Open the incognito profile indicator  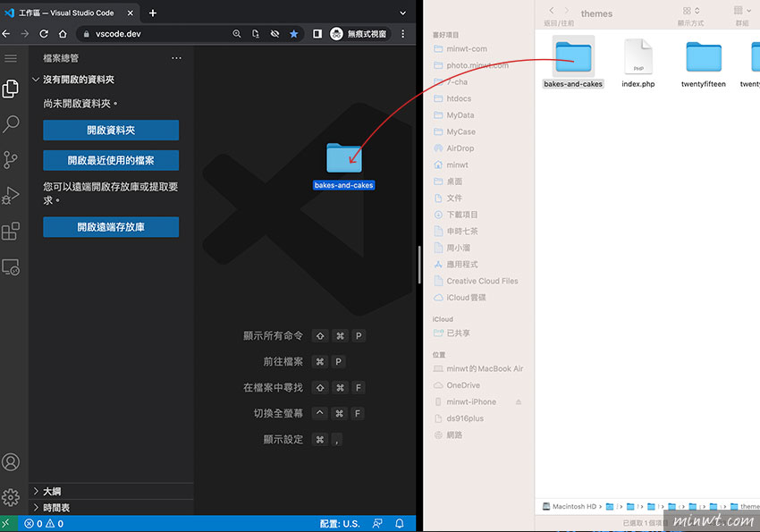tap(359, 34)
